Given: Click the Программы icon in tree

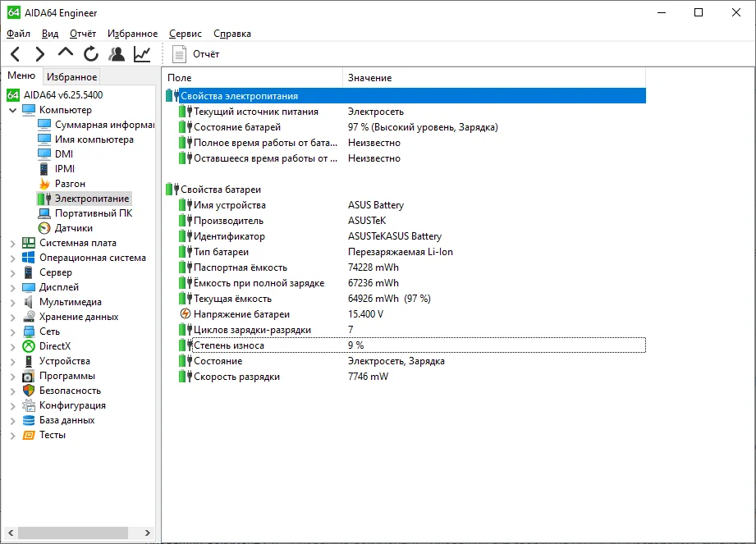Looking at the screenshot, I should (29, 376).
